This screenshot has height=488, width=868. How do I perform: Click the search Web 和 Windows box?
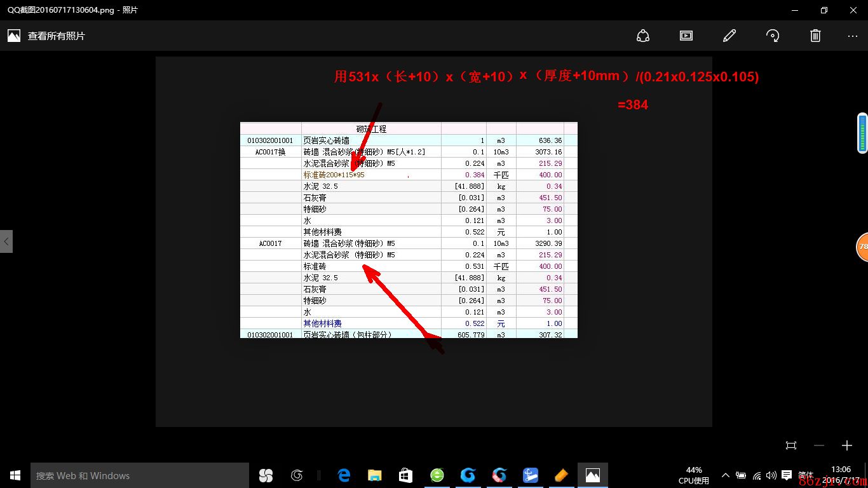140,475
